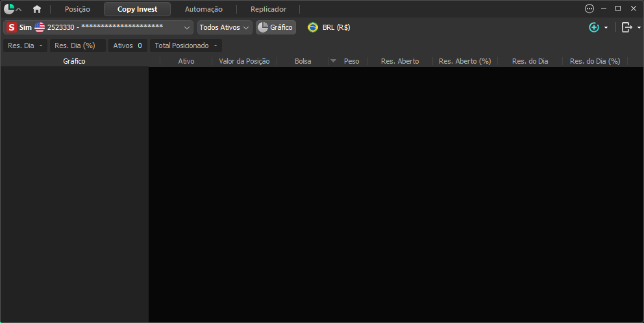Click the Gráfico column header
This screenshot has width=644, height=323.
tap(75, 61)
